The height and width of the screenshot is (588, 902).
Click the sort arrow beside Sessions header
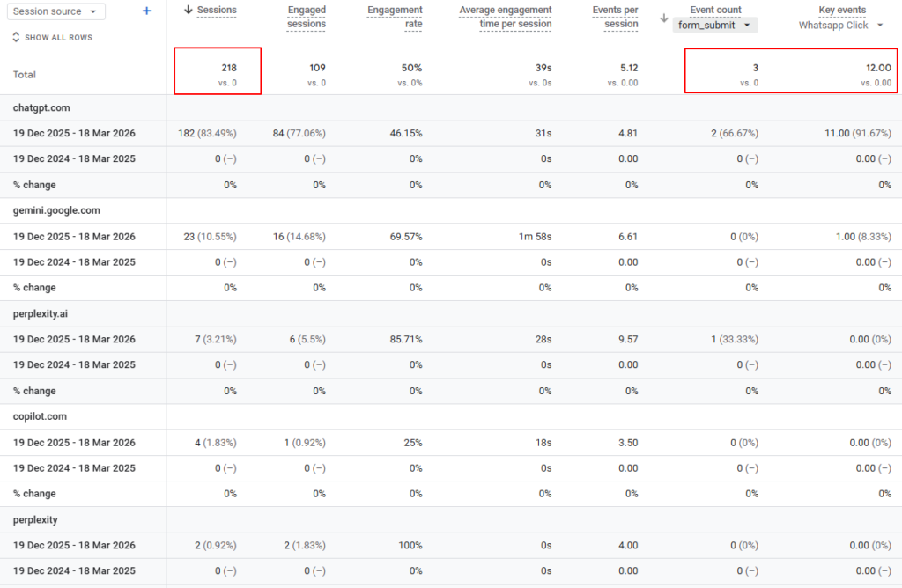point(189,10)
